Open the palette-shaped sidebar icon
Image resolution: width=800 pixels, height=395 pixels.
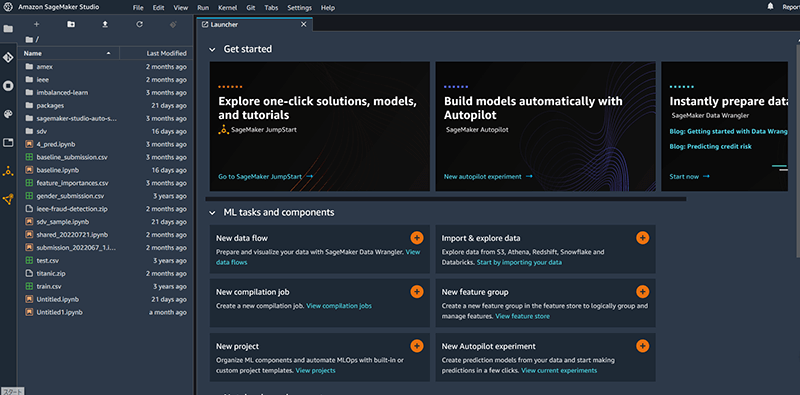click(x=8, y=114)
